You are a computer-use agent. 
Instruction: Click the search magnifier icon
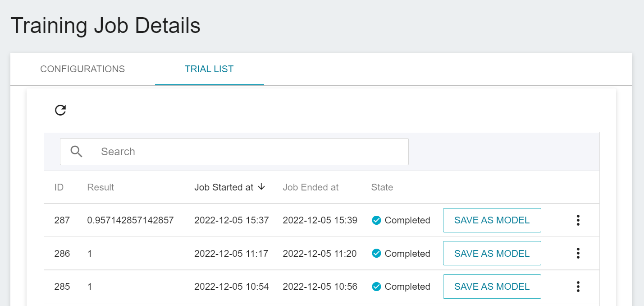pyautogui.click(x=77, y=152)
